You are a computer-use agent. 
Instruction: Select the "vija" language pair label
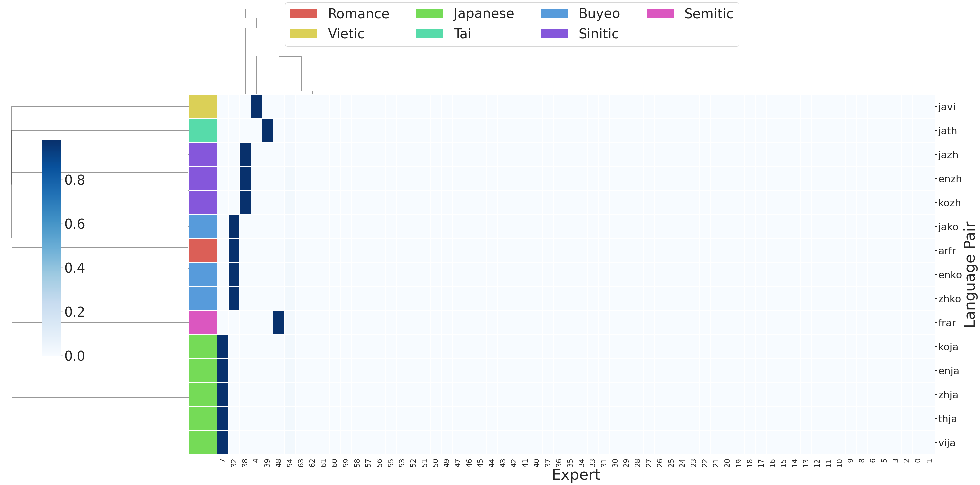click(947, 443)
